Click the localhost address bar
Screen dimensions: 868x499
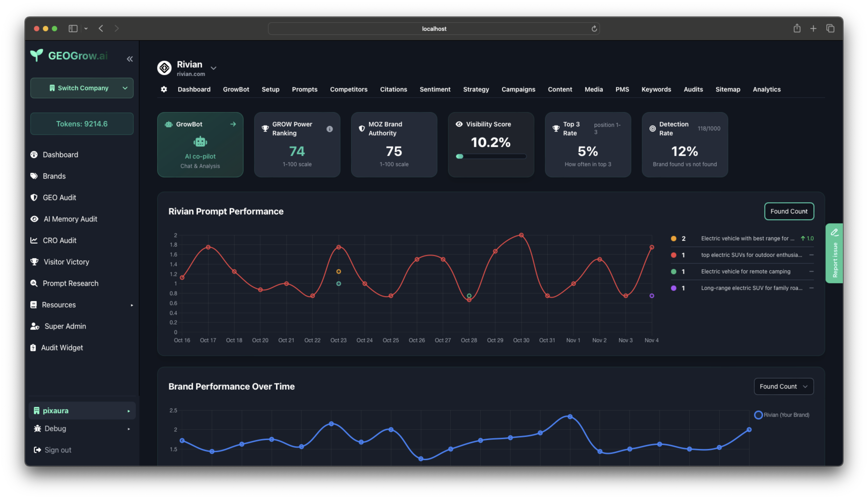(434, 28)
